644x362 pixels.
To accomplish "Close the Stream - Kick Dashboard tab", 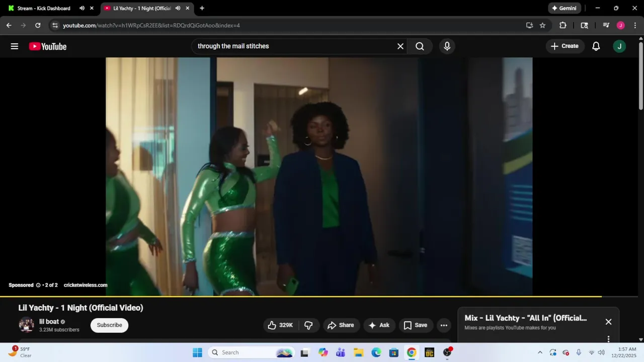I will [x=92, y=8].
